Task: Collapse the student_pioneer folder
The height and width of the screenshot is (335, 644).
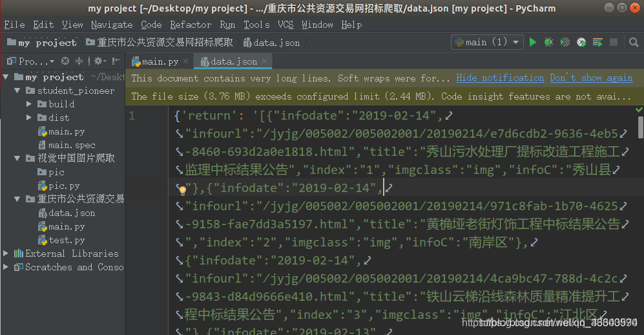Action: pyautogui.click(x=17, y=91)
